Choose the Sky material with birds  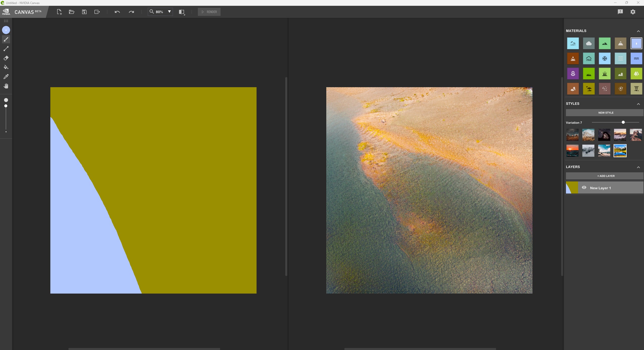(573, 43)
